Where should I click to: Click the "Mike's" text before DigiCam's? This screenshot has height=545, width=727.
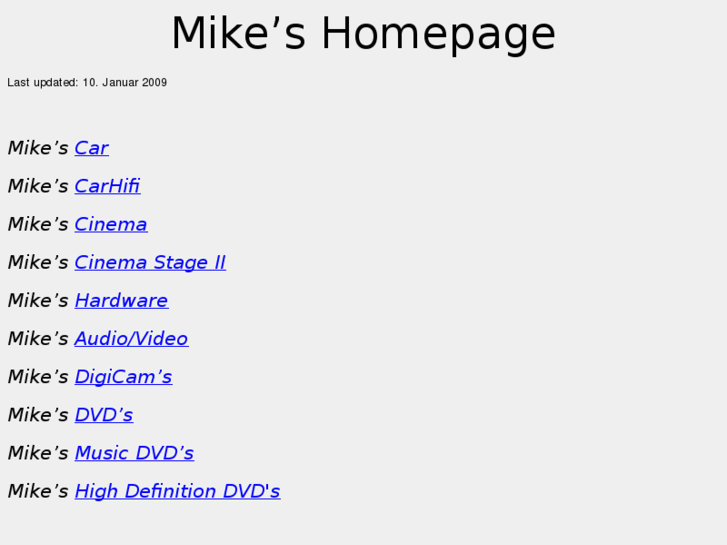point(38,377)
